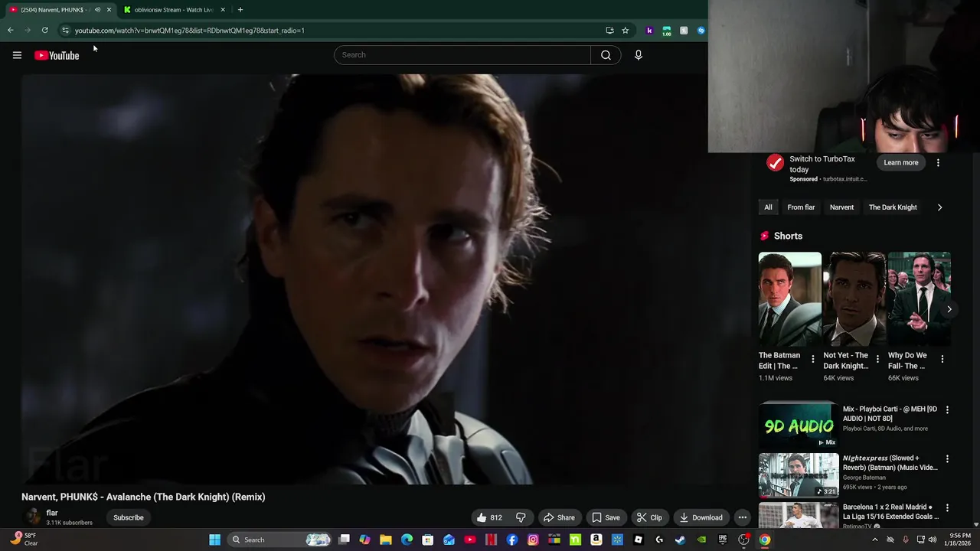Open a new browser tab

click(240, 10)
